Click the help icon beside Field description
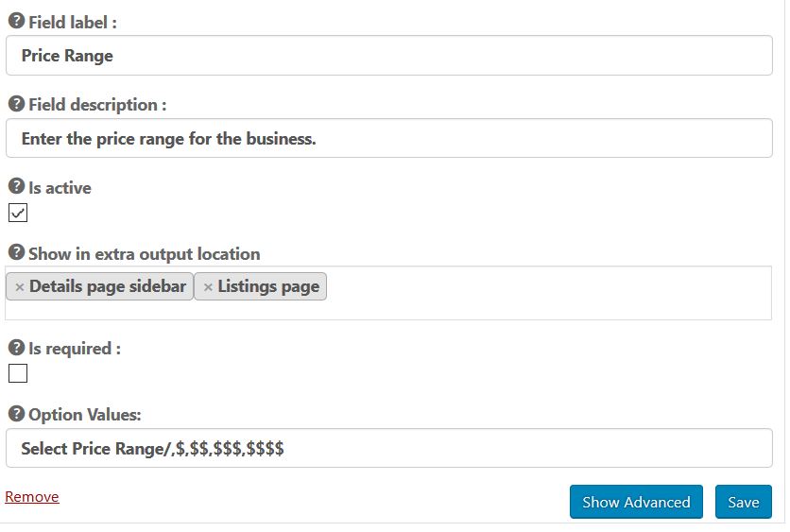Screen dimensions: 790x532 pyautogui.click(x=16, y=104)
